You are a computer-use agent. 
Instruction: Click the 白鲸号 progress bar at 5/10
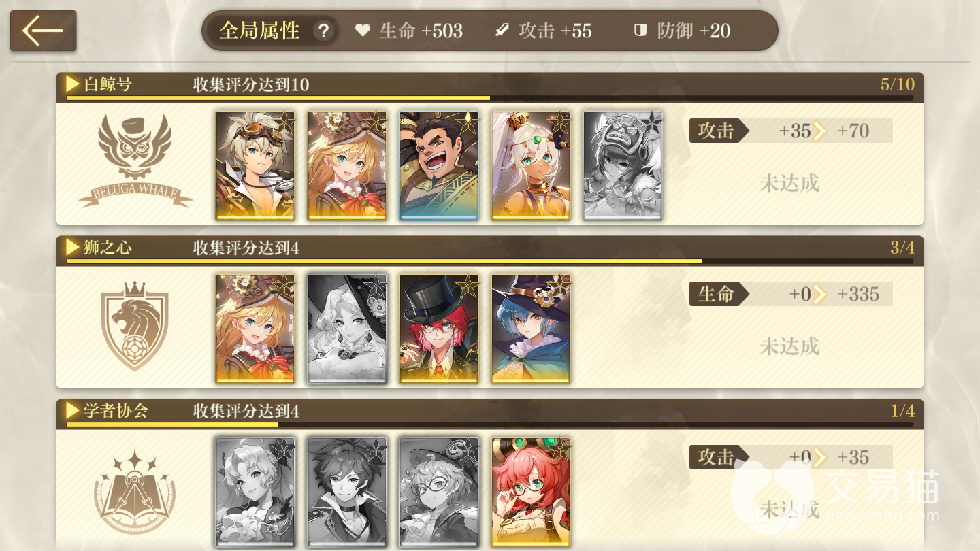point(490,98)
